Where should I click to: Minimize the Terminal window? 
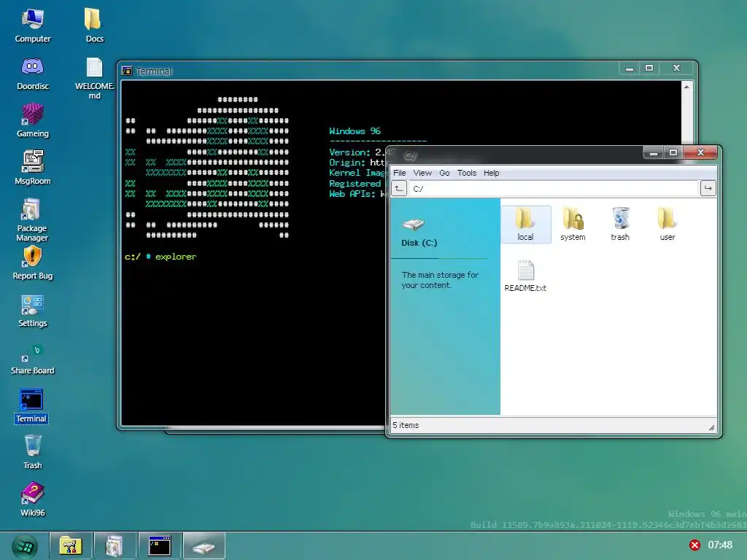point(630,68)
